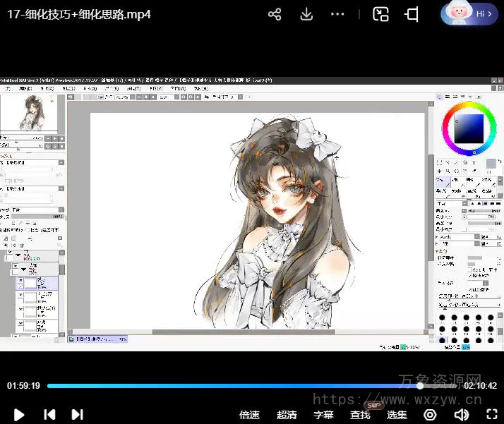Mute the video with the speaker icon
Image resolution: width=504 pixels, height=424 pixels.
[462, 415]
